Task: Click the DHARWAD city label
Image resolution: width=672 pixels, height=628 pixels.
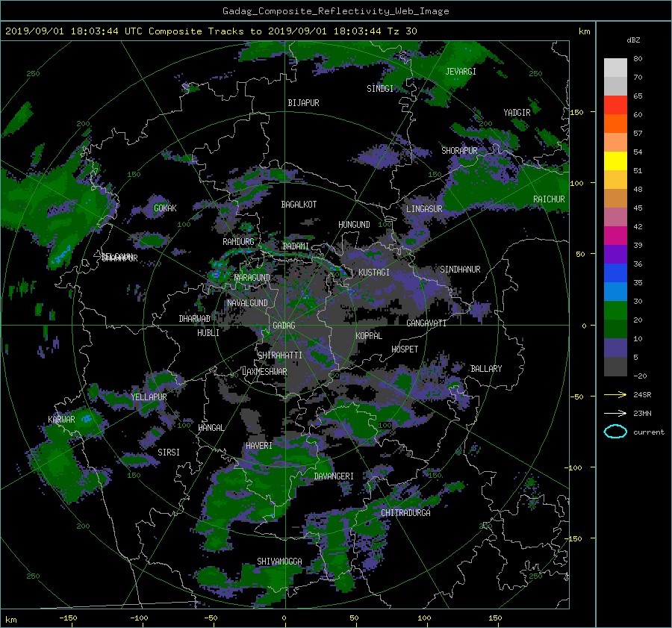Action: point(195,319)
